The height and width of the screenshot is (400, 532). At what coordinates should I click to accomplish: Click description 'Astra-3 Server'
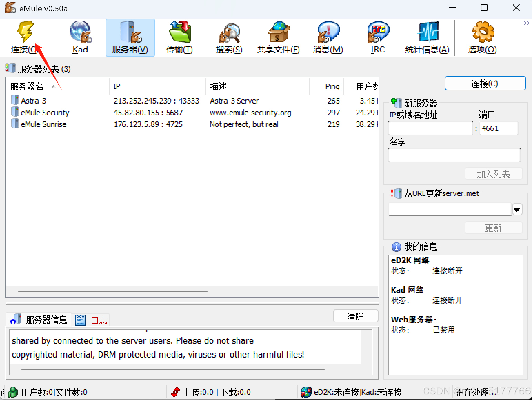click(x=234, y=101)
